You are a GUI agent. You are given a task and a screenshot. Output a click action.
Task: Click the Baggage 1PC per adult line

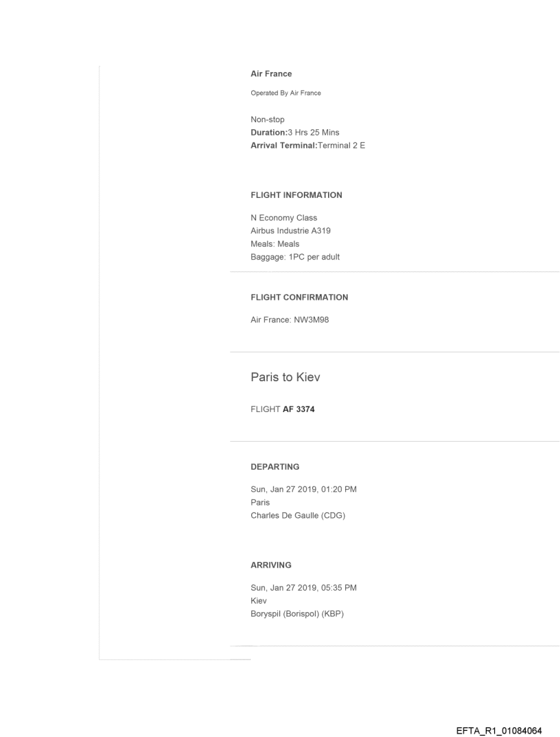click(x=295, y=257)
